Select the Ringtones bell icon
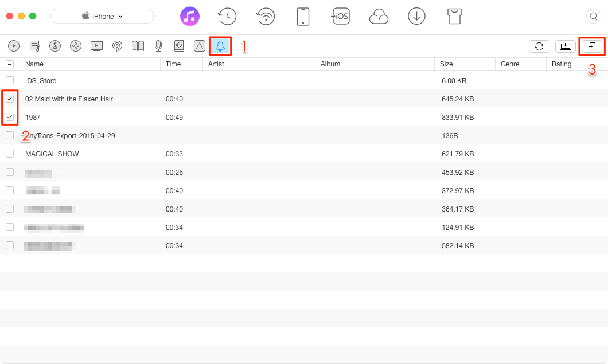608x364 pixels. click(220, 46)
